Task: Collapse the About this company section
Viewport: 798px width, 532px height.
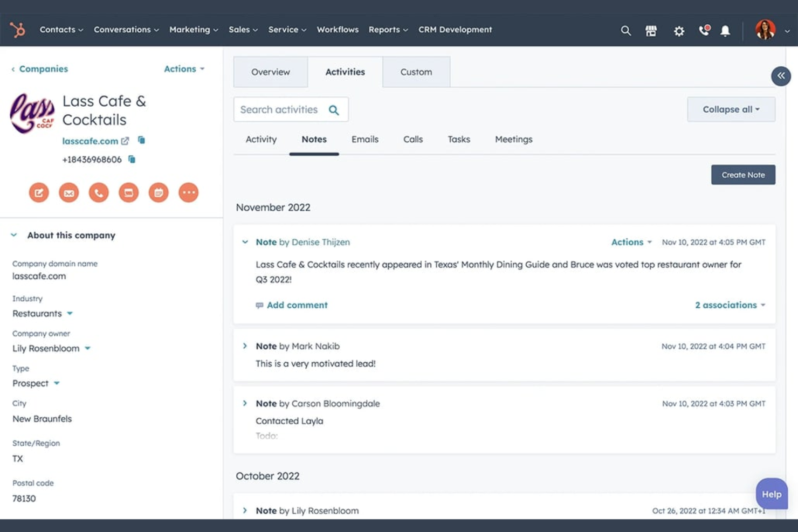Action: click(x=14, y=235)
